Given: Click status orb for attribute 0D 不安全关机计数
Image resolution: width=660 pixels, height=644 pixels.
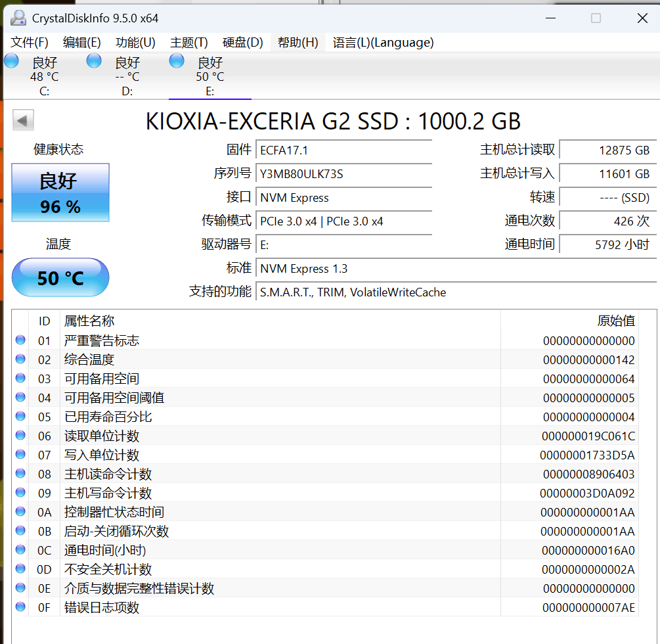Looking at the screenshot, I should tap(20, 568).
